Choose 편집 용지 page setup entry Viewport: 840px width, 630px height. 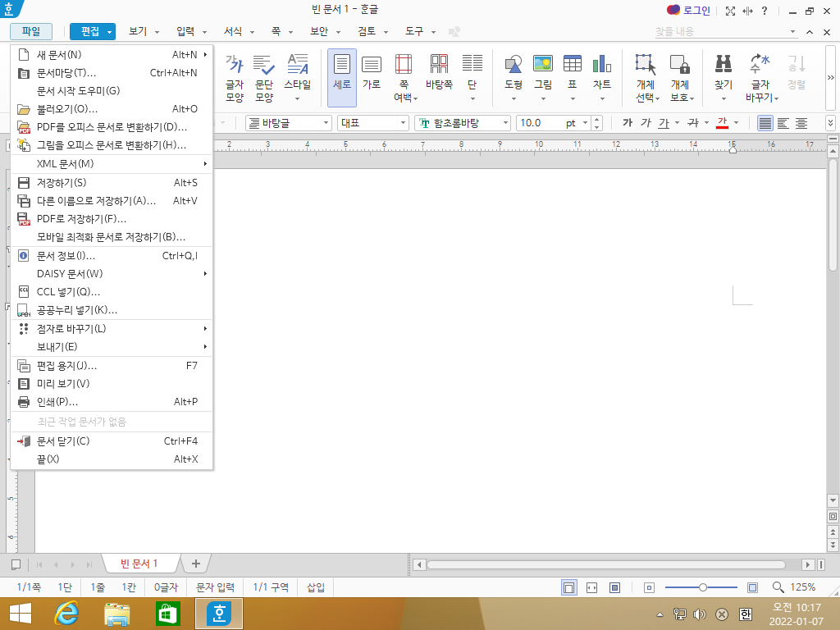112,366
